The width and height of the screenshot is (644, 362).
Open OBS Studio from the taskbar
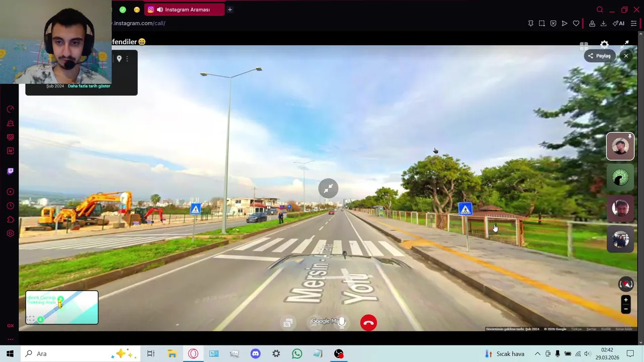pos(339,354)
